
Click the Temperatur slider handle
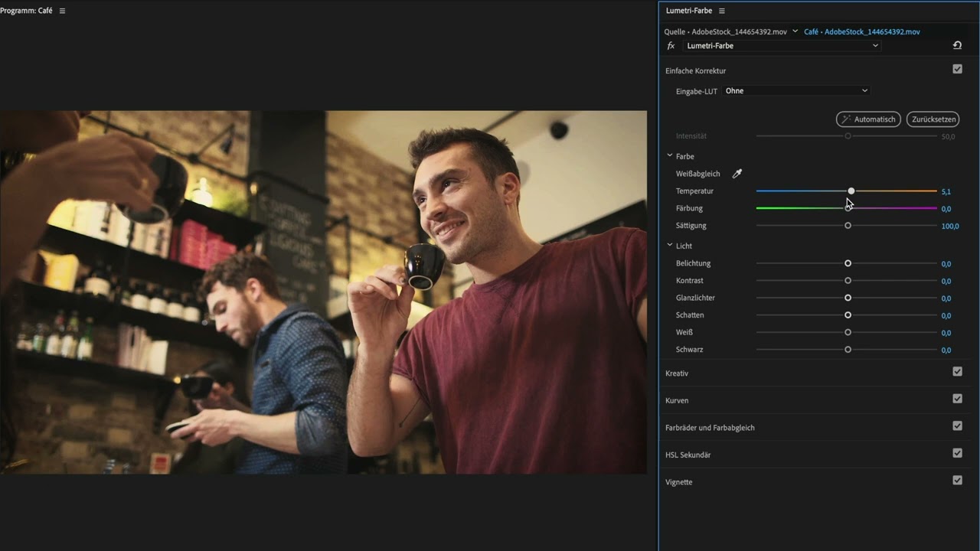coord(851,191)
